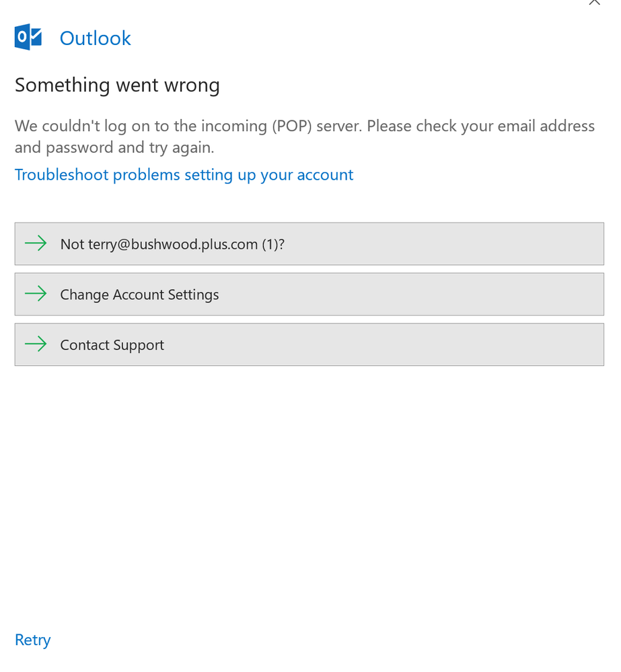The width and height of the screenshot is (621, 672).
Task: Open Troubleshoot problems setting up your account
Action: 184,175
